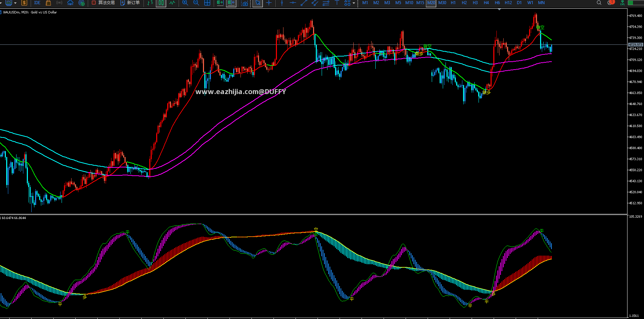Draw a horizontal line tool

pos(293,3)
